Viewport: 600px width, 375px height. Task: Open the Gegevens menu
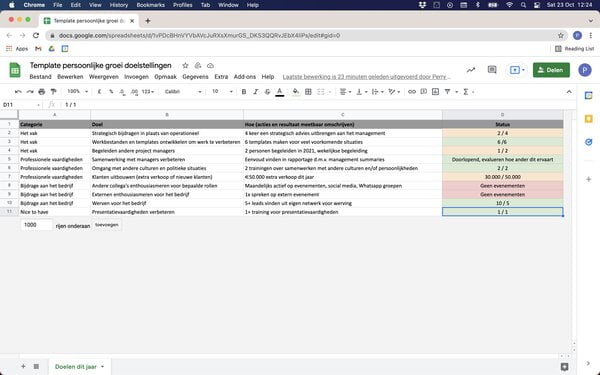click(x=195, y=77)
